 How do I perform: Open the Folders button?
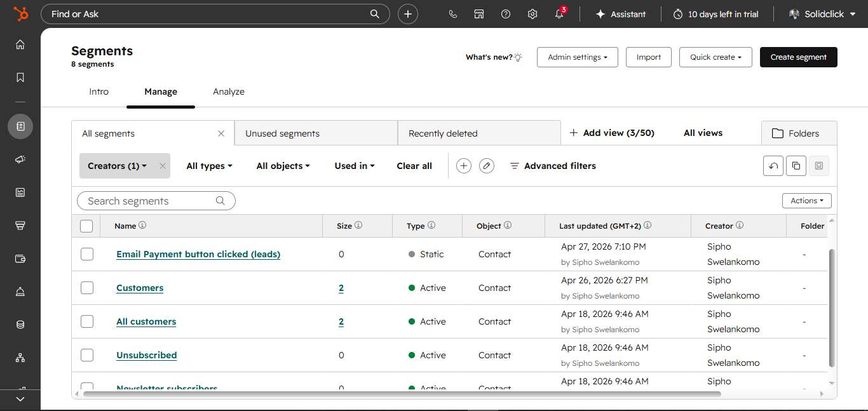click(x=799, y=133)
